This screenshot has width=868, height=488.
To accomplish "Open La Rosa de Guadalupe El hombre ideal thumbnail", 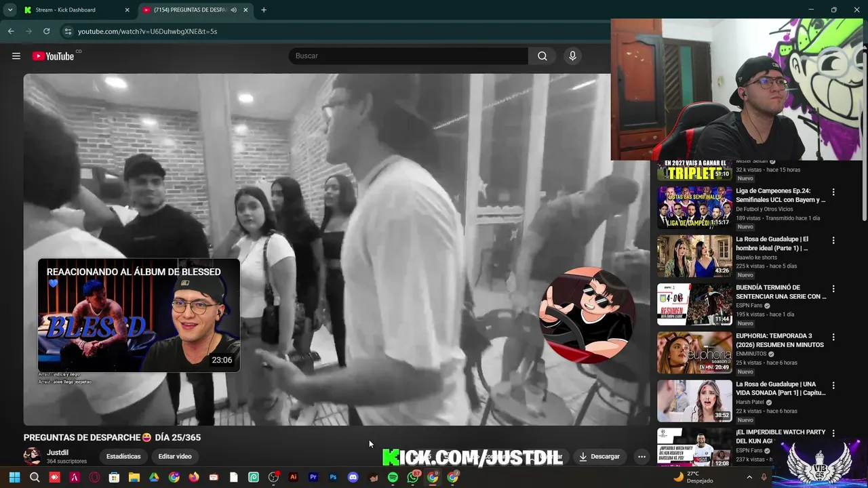I will click(694, 256).
